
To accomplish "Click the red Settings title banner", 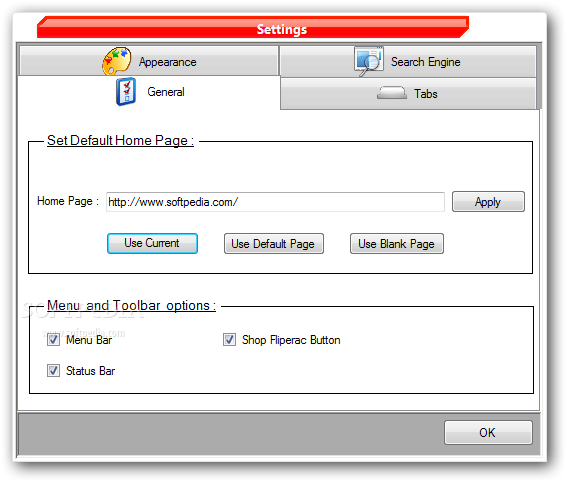I will (253, 27).
